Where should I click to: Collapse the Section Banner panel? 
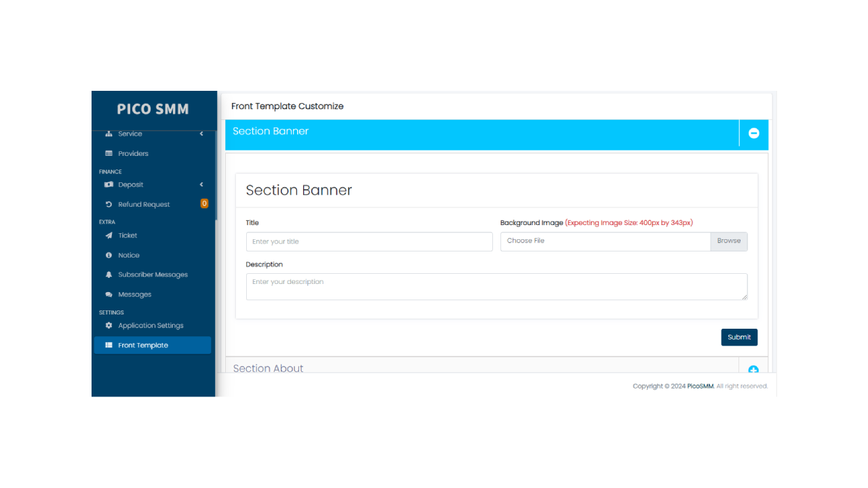click(753, 134)
